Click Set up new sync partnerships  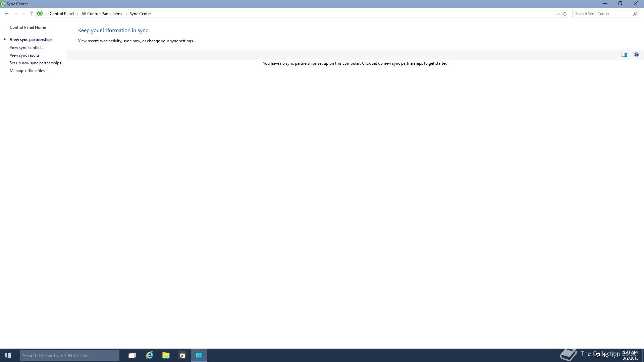pos(35,63)
